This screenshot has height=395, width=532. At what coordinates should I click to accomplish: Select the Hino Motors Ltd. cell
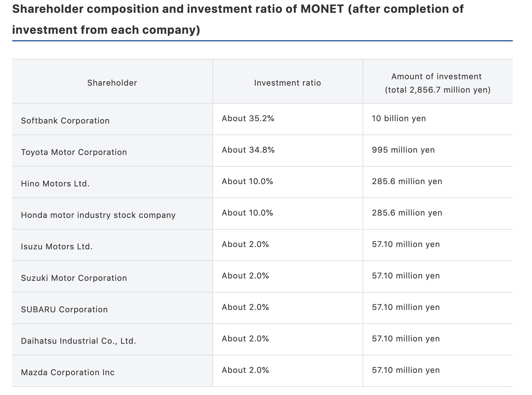click(55, 184)
